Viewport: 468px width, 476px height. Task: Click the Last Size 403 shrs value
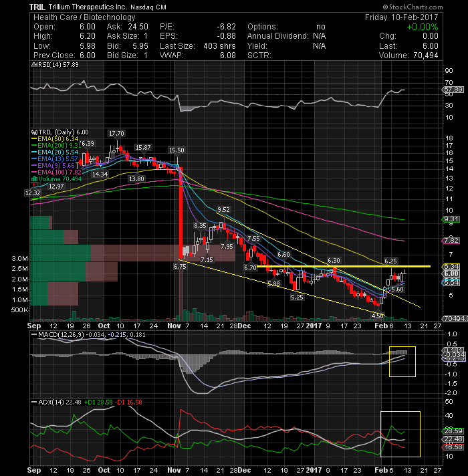tap(219, 46)
